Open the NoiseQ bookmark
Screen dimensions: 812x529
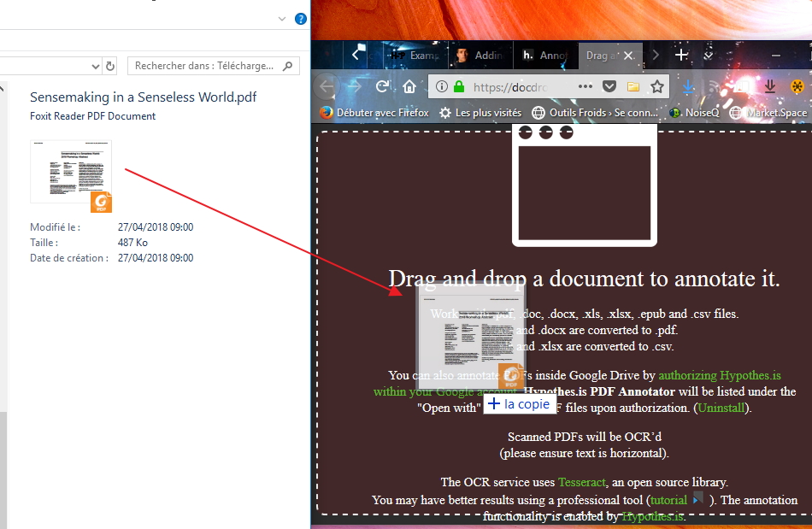click(694, 112)
